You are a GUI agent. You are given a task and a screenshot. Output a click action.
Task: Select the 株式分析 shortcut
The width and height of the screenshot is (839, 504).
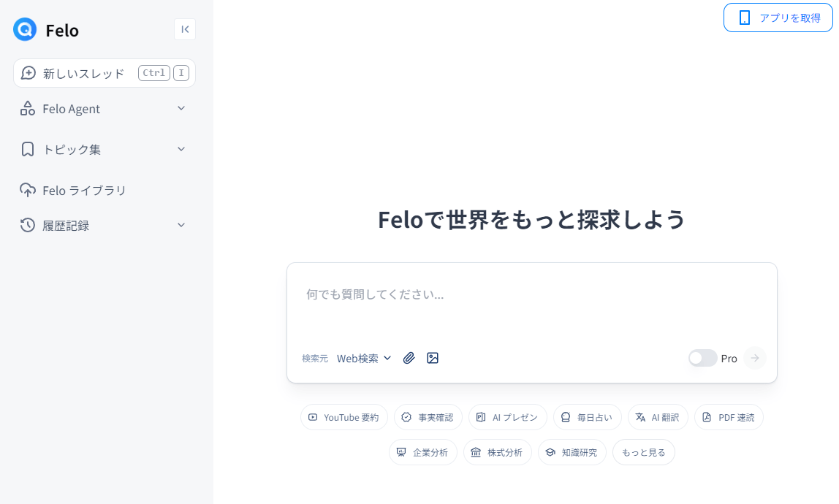coord(497,452)
